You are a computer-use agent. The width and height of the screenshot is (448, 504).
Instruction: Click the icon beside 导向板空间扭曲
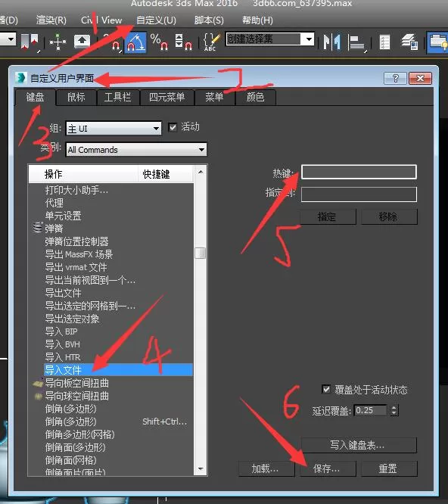click(x=38, y=383)
